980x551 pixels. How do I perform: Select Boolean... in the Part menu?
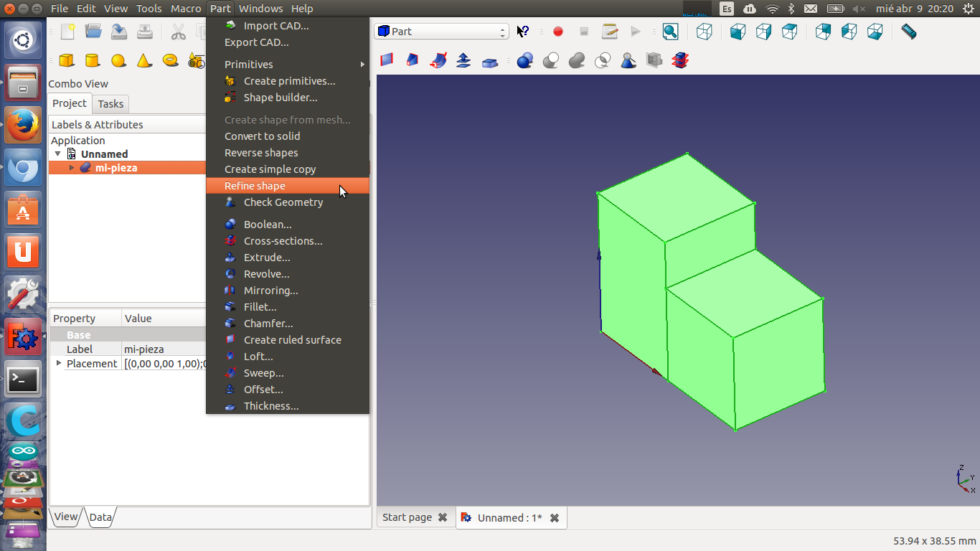pyautogui.click(x=267, y=225)
